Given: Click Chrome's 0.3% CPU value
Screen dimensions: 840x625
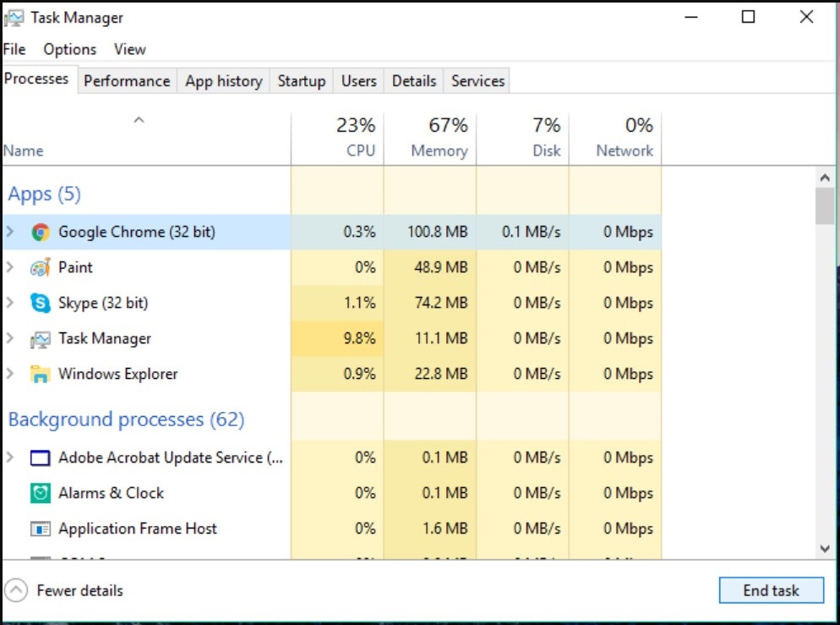Looking at the screenshot, I should coord(359,232).
